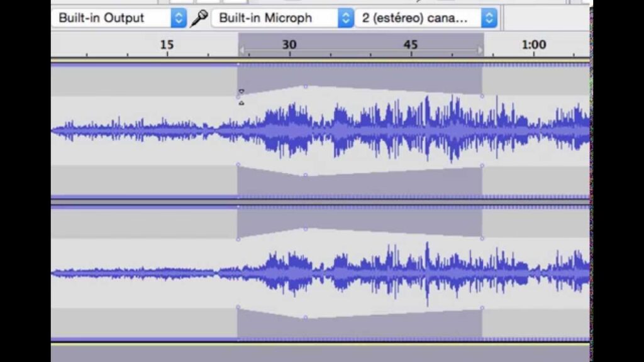Select lower track's bottom envelope peak control point
This screenshot has width=644, height=362.
tap(306, 317)
